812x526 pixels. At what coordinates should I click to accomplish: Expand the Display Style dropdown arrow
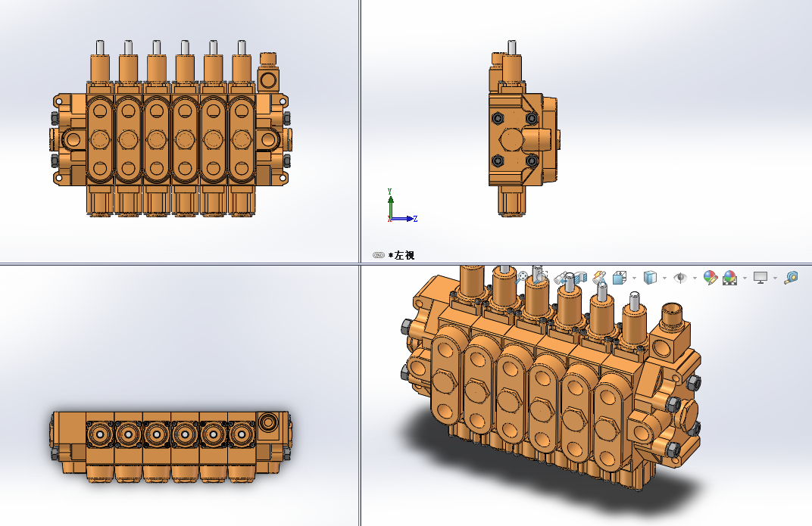[664, 279]
